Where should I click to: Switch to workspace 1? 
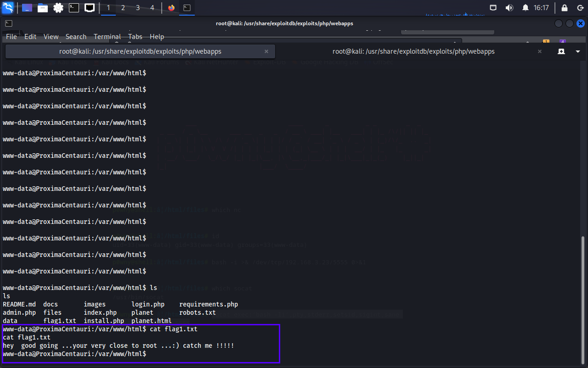108,8
